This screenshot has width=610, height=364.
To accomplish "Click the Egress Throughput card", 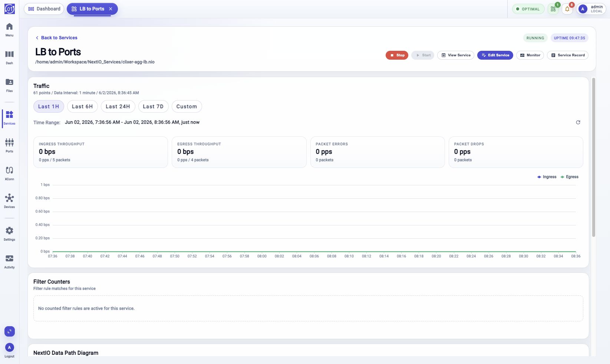I will click(x=239, y=152).
